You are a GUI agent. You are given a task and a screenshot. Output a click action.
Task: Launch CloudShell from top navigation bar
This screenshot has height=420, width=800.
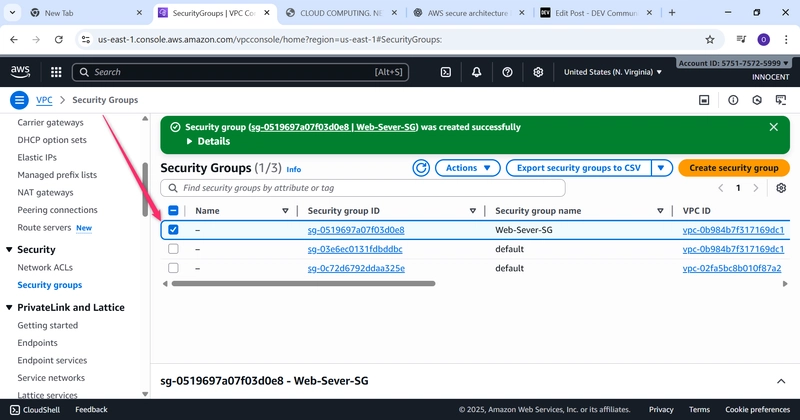click(445, 72)
